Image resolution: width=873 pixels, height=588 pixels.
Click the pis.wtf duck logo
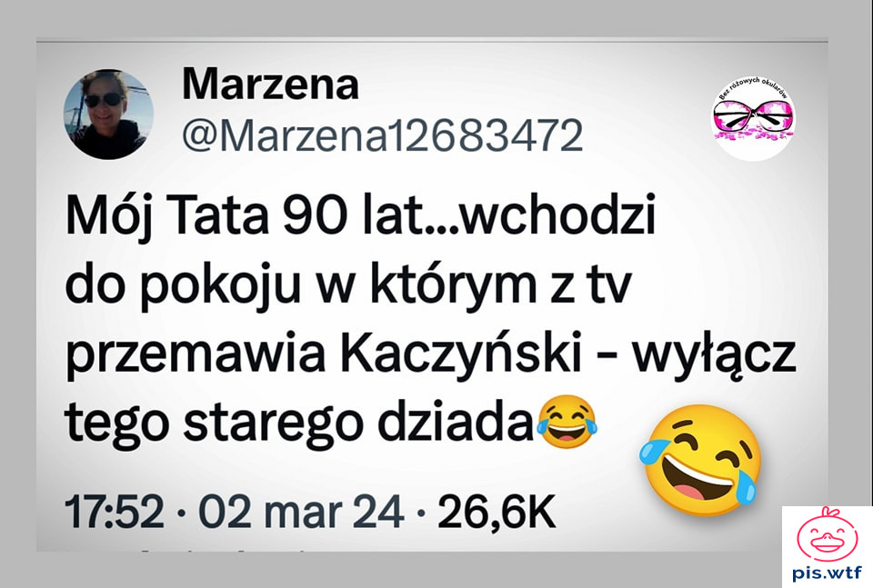827,533
